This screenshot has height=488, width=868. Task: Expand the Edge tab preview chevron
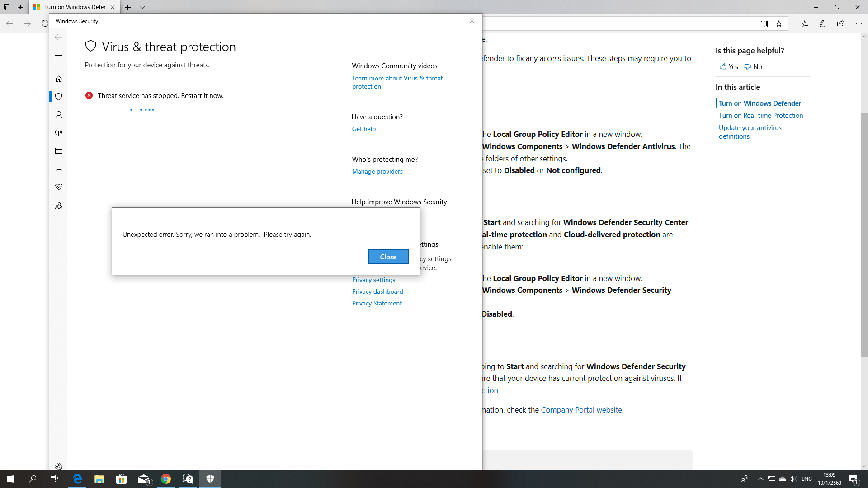pyautogui.click(x=142, y=7)
